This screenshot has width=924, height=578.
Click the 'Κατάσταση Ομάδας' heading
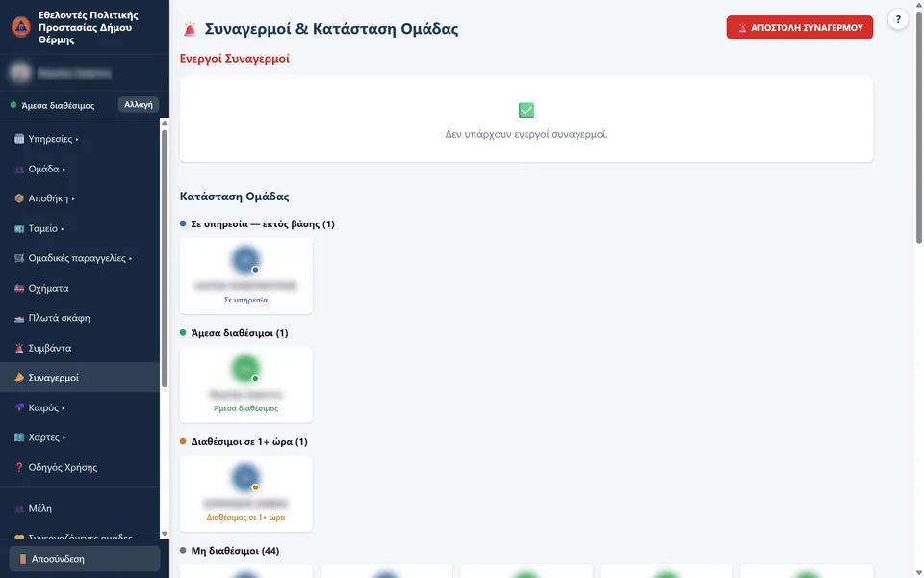tap(235, 197)
